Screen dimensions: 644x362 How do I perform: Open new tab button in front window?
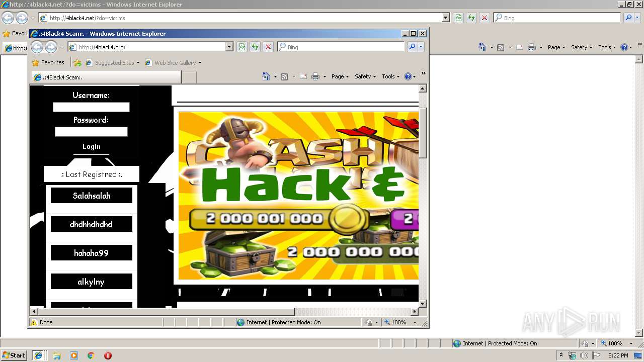pyautogui.click(x=189, y=77)
